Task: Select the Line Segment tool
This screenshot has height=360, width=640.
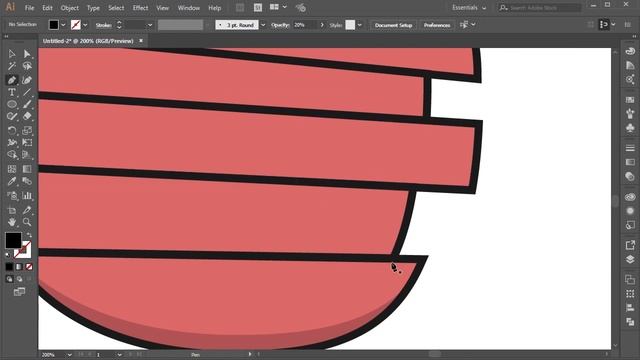Action: [27, 92]
